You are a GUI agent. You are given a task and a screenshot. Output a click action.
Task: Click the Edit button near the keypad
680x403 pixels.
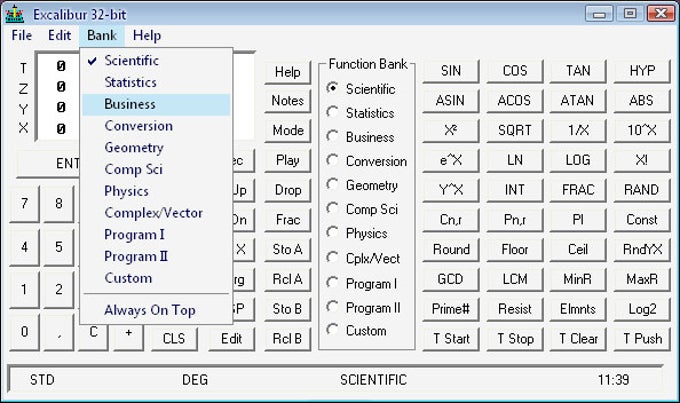click(x=231, y=339)
